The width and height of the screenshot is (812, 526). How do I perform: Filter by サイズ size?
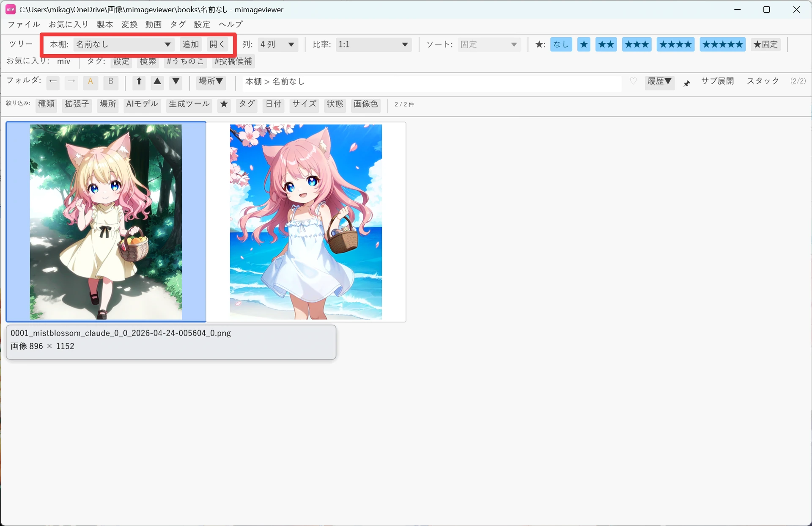(304, 104)
